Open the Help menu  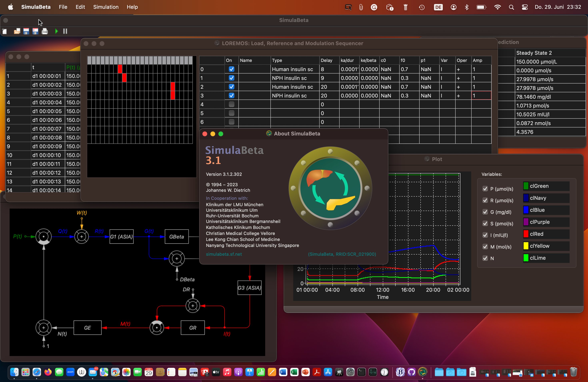tap(132, 7)
